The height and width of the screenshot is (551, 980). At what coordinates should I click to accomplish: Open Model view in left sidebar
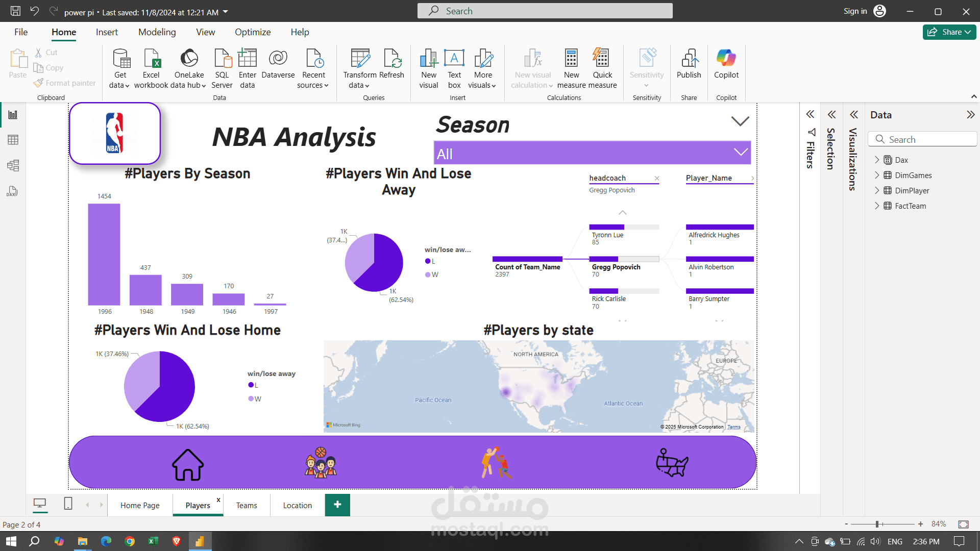tap(13, 165)
